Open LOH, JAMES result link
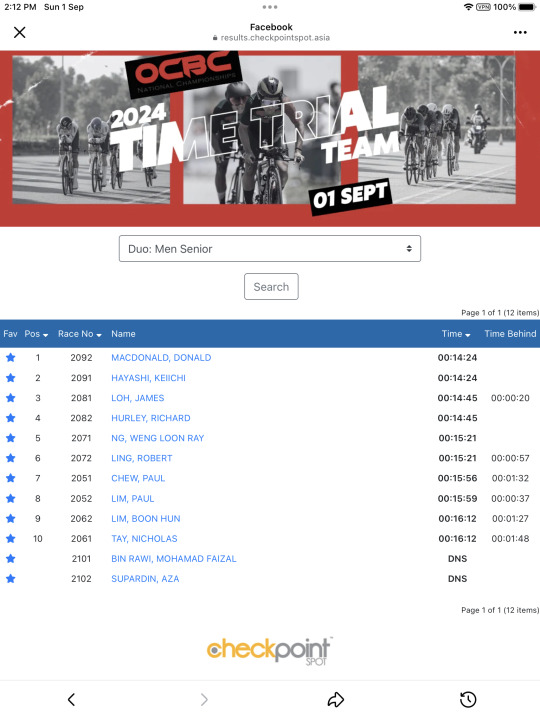540x720 pixels. [x=138, y=398]
